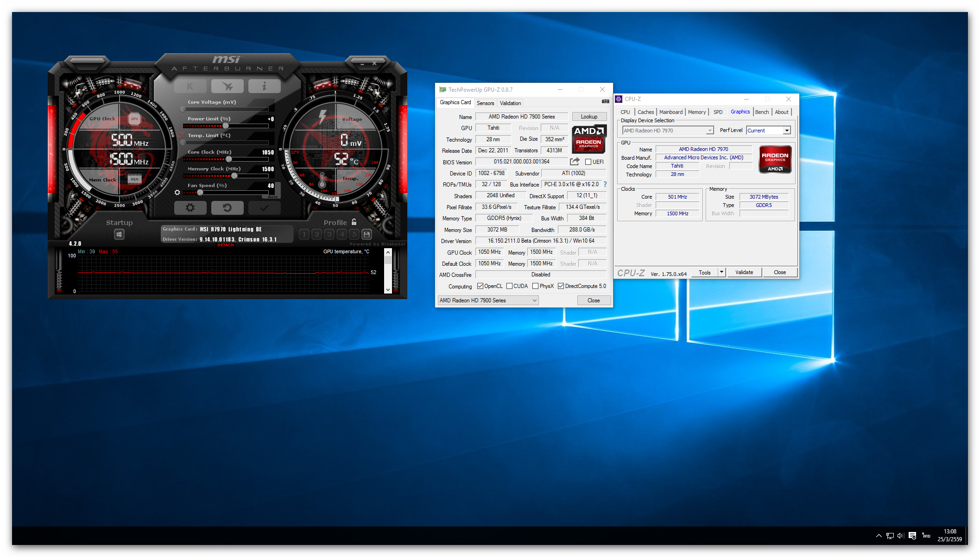This screenshot has height=557, width=980.
Task: Click GPU-Z screenshot camera icon
Action: [605, 101]
